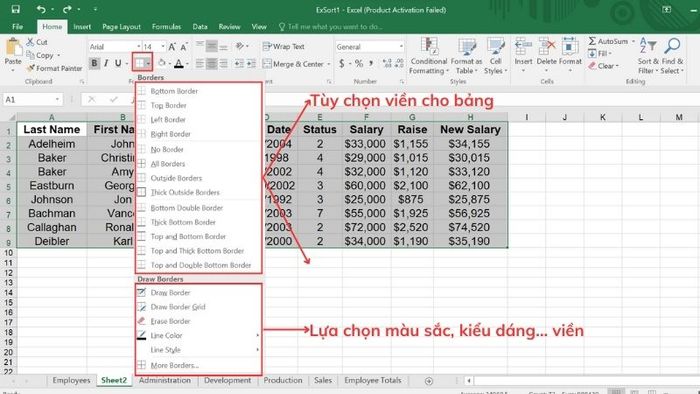This screenshot has width=700, height=394.
Task: Click the Font Color A icon
Action: [179, 63]
